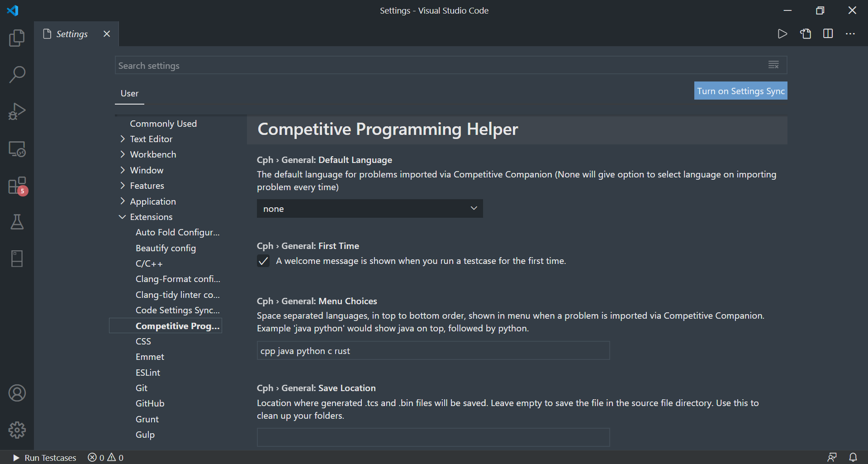
Task: Select Git extension settings
Action: [x=142, y=388]
